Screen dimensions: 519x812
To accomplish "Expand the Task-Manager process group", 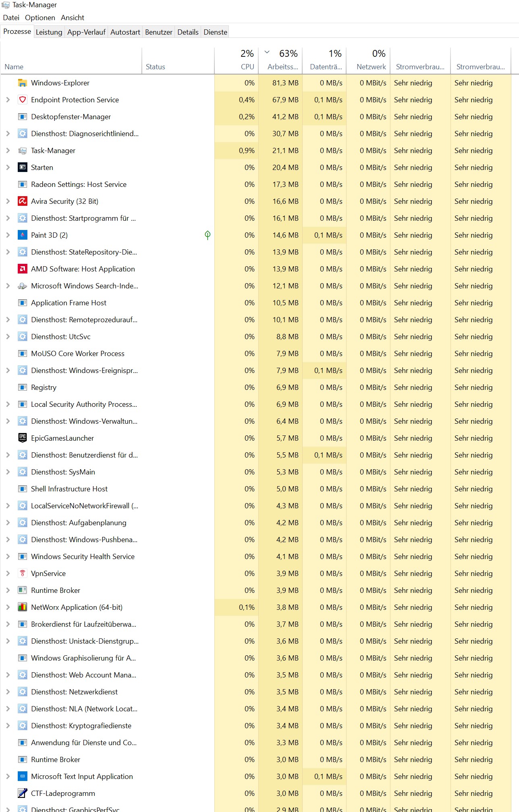I will (8, 151).
